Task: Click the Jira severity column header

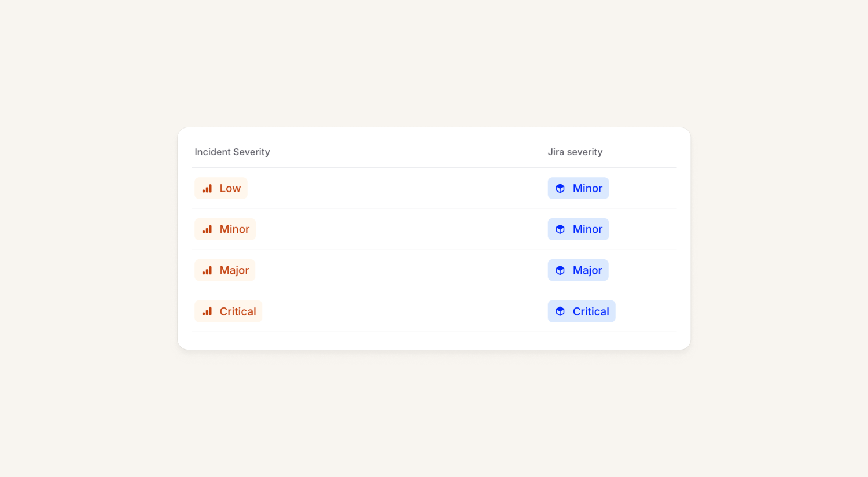Action: click(x=575, y=152)
